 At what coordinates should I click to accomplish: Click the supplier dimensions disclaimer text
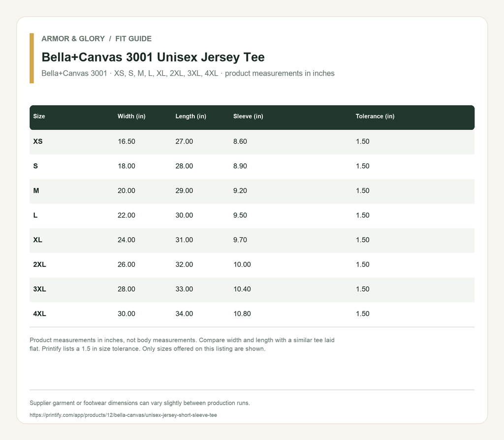pos(139,403)
